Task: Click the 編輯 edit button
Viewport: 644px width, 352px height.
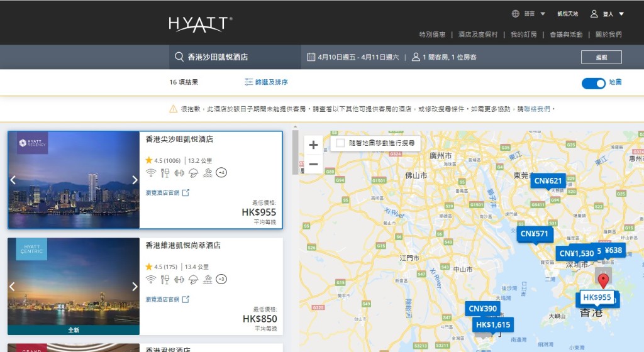Action: click(601, 57)
